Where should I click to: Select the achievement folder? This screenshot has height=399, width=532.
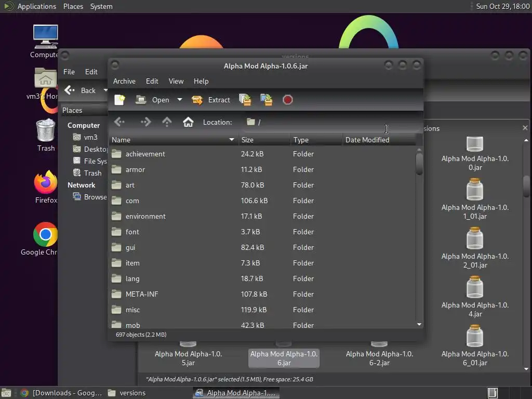tap(262, 154)
